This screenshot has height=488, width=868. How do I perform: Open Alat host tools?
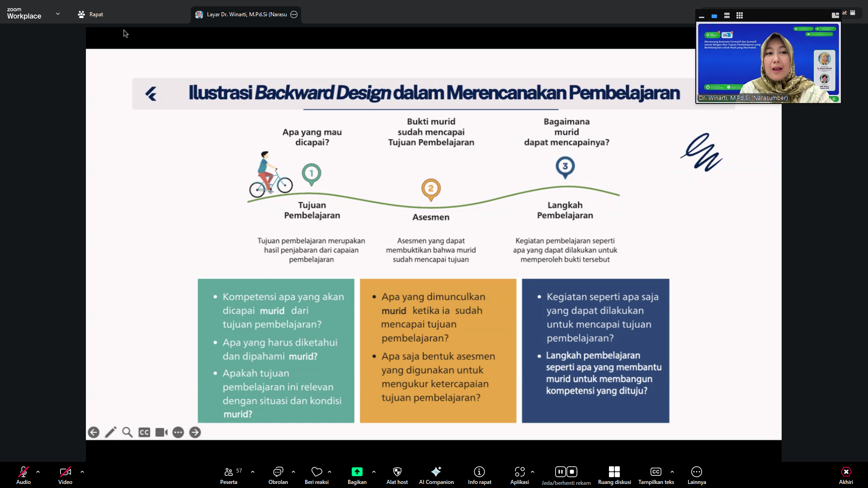397,475
